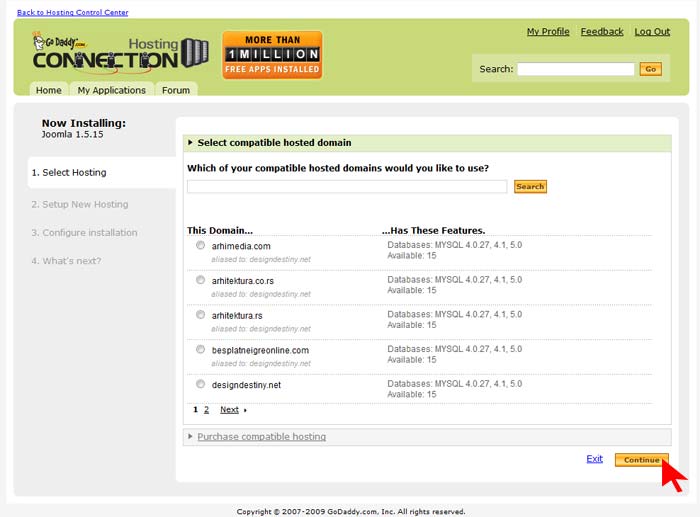The height and width of the screenshot is (517, 700).
Task: Click the Go search button
Action: click(x=650, y=69)
